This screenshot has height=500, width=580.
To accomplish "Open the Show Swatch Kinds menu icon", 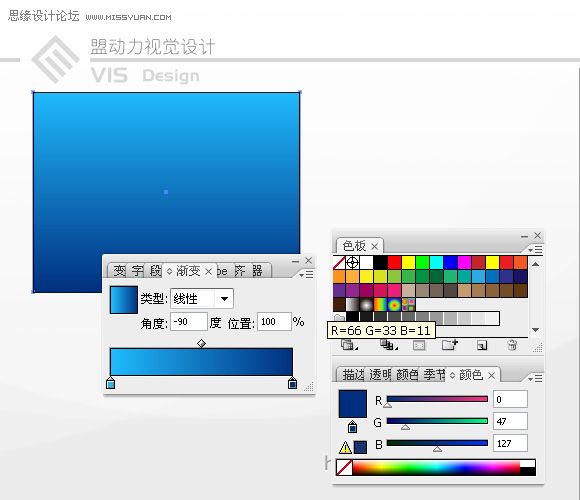I will pyautogui.click(x=388, y=345).
